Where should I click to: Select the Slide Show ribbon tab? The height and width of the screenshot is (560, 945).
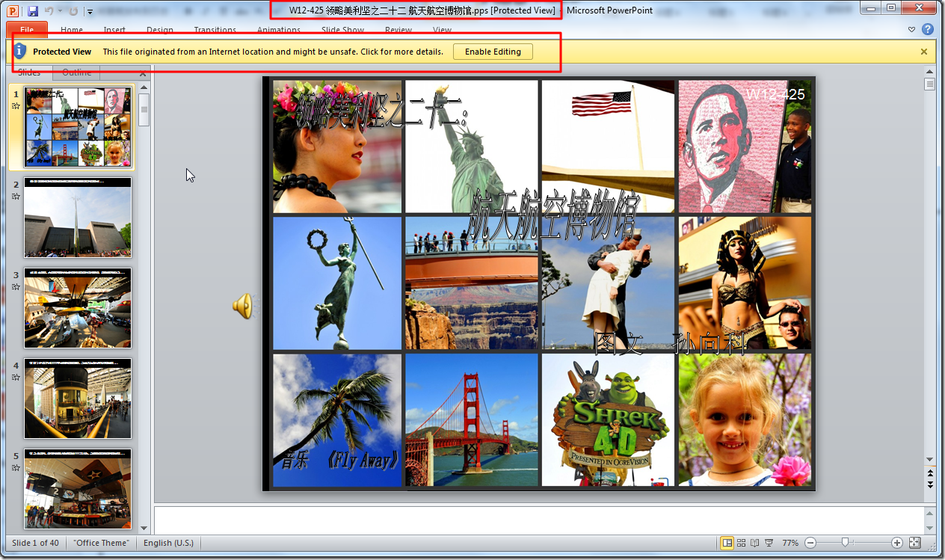(x=343, y=30)
